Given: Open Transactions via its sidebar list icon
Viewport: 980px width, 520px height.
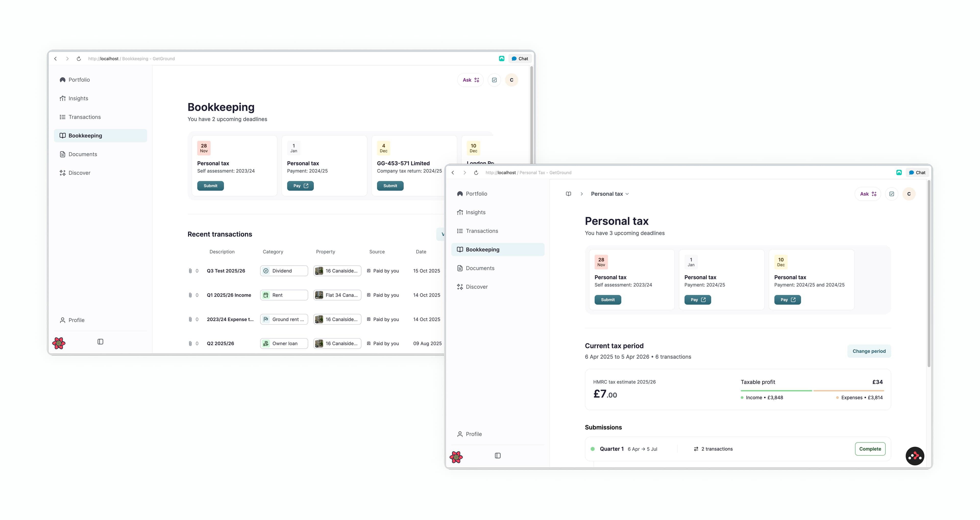Looking at the screenshot, I should coord(460,231).
